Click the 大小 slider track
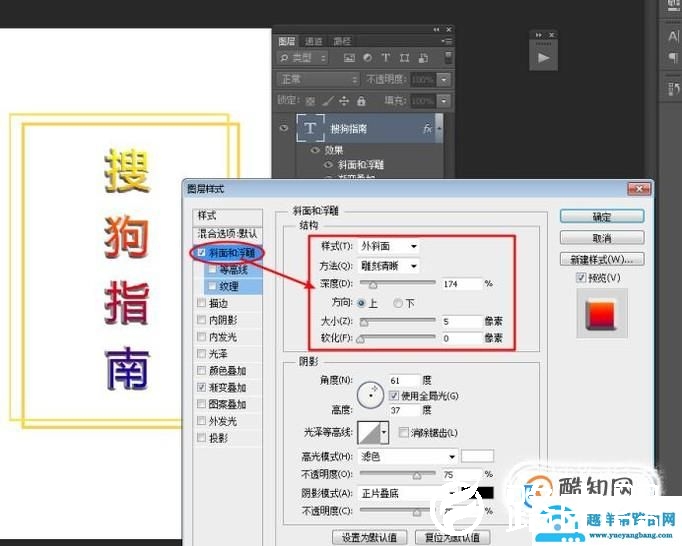The image size is (682, 546). click(x=398, y=321)
